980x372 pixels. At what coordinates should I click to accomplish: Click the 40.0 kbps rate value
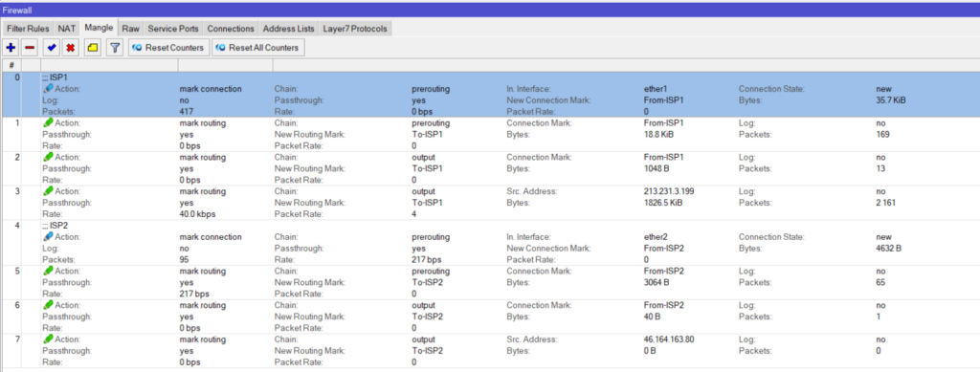[x=197, y=214]
